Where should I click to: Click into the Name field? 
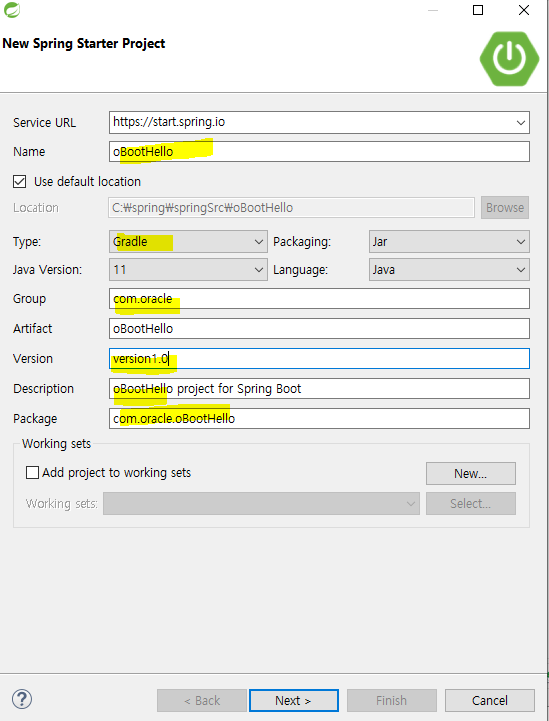(319, 152)
